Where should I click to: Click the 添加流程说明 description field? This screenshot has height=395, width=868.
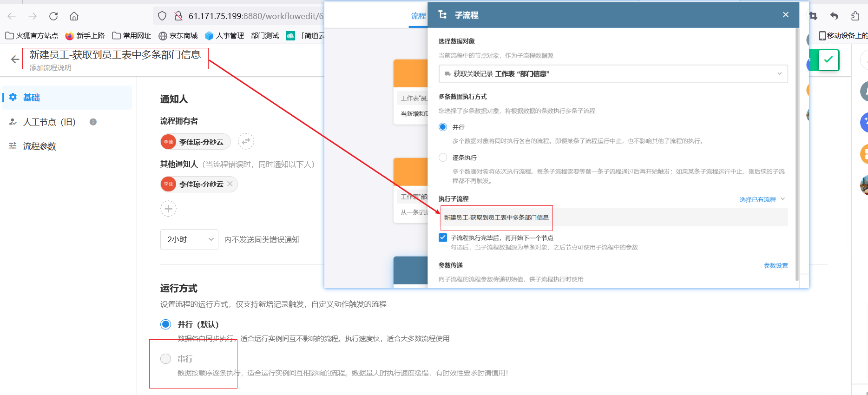(x=53, y=67)
